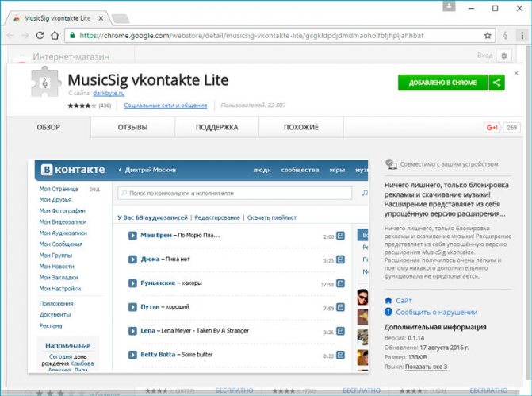
Task: Play the Путин – хороший track
Action: (x=132, y=307)
